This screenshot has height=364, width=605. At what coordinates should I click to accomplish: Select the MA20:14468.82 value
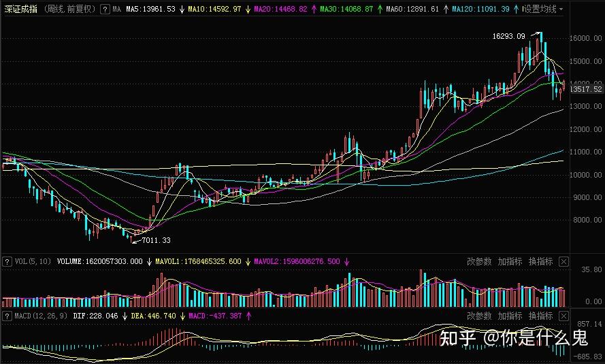pyautogui.click(x=280, y=9)
